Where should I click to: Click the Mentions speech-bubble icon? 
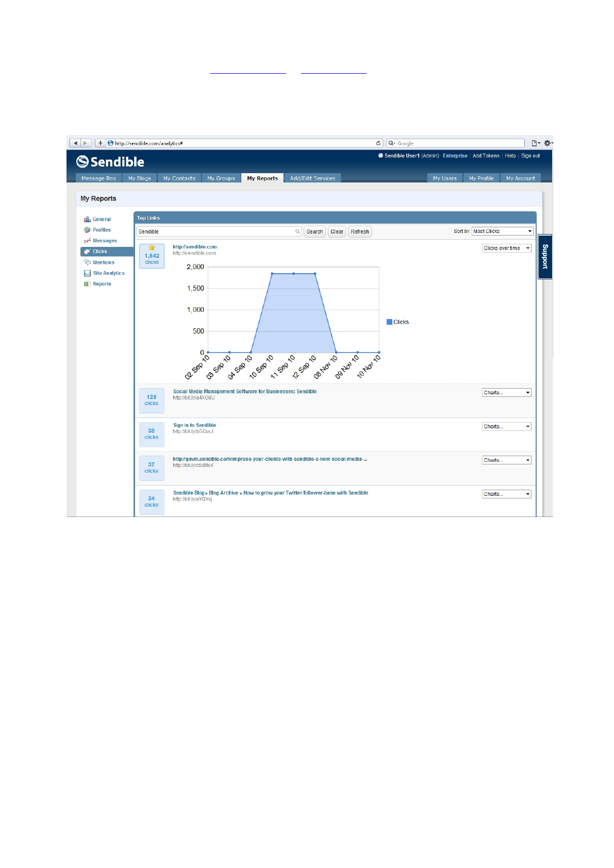[87, 262]
